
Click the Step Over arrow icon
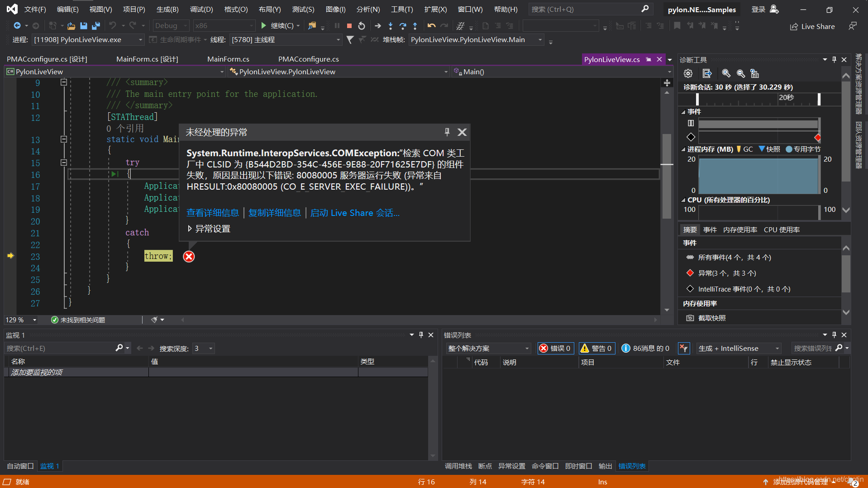[403, 26]
